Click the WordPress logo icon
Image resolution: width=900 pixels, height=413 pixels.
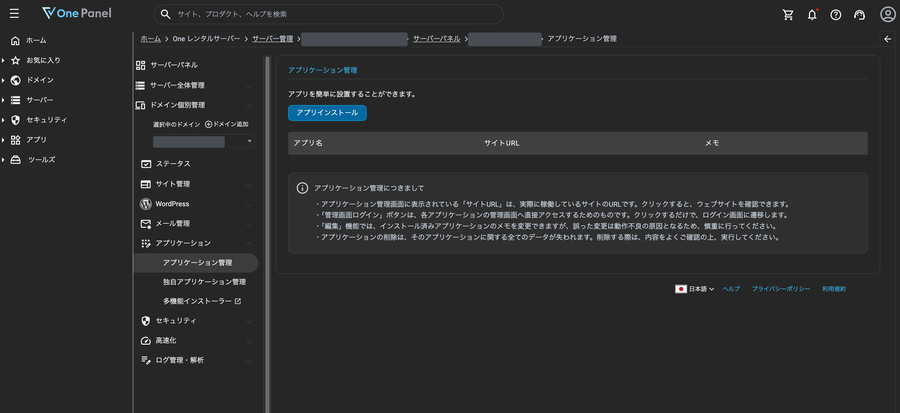pyautogui.click(x=146, y=204)
